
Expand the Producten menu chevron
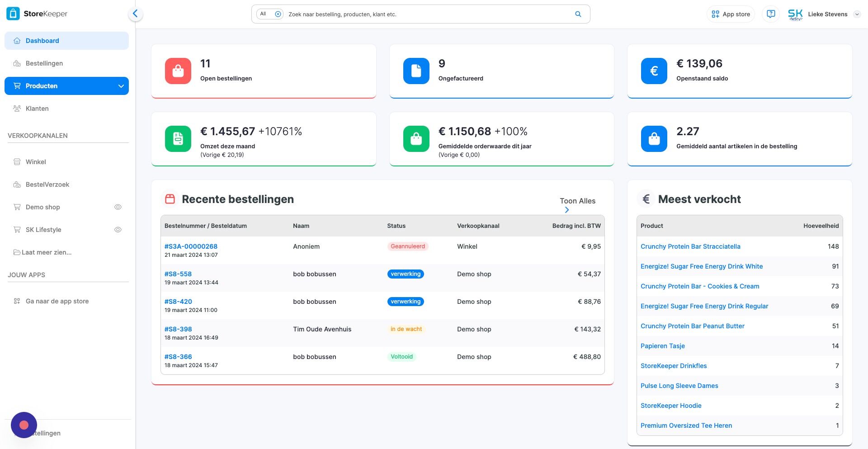click(x=121, y=86)
